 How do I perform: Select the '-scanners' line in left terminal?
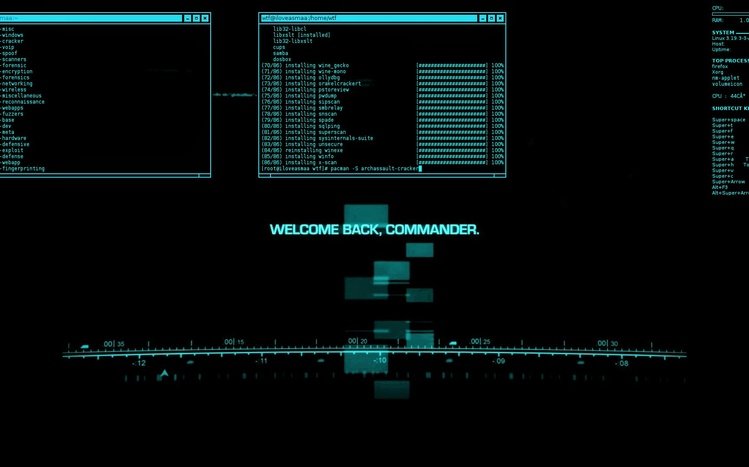pyautogui.click(x=13, y=59)
